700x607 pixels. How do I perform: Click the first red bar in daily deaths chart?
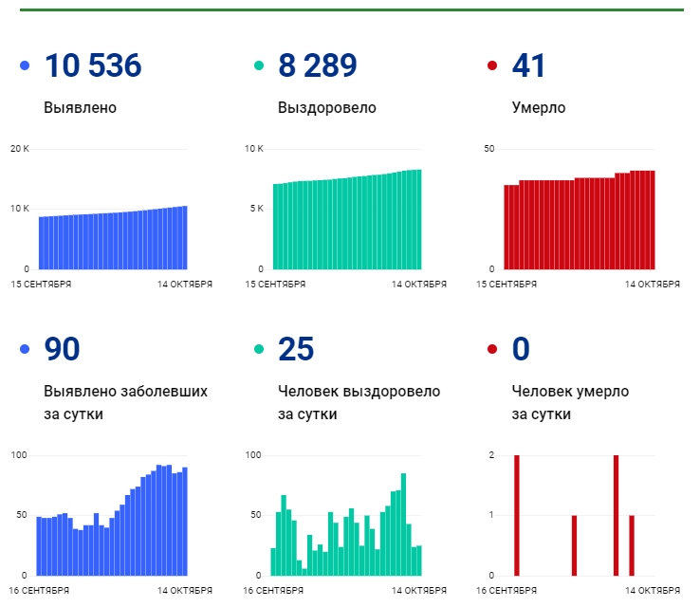pyautogui.click(x=517, y=516)
